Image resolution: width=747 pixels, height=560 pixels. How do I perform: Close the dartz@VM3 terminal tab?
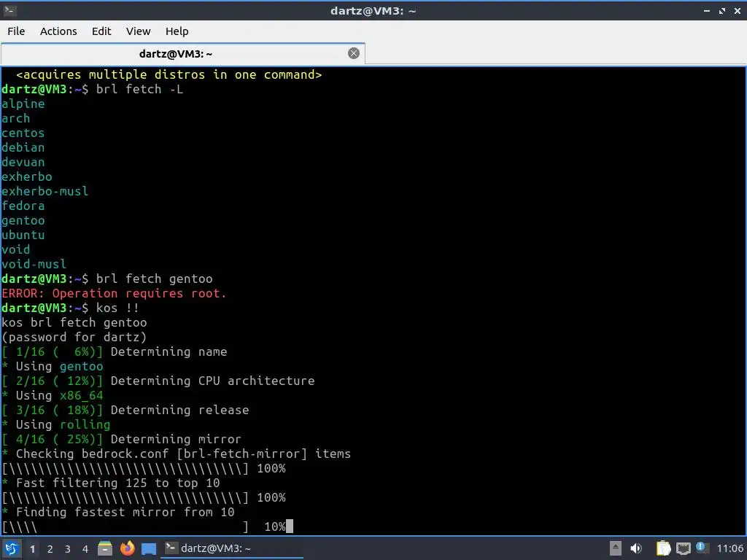(x=354, y=53)
